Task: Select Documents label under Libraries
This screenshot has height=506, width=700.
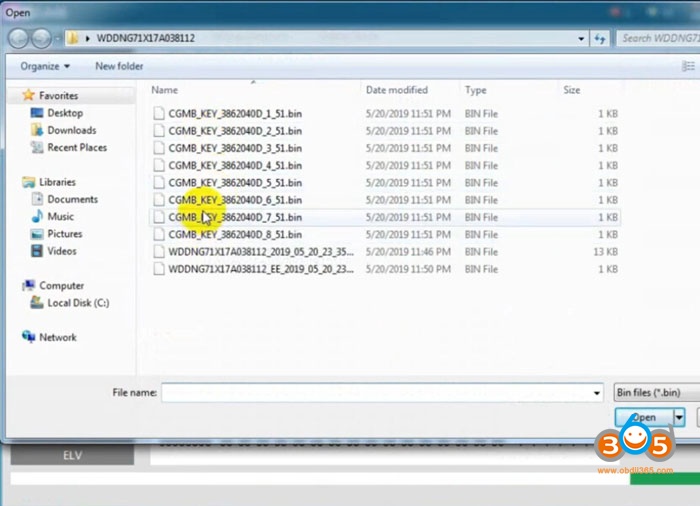Action: (72, 199)
